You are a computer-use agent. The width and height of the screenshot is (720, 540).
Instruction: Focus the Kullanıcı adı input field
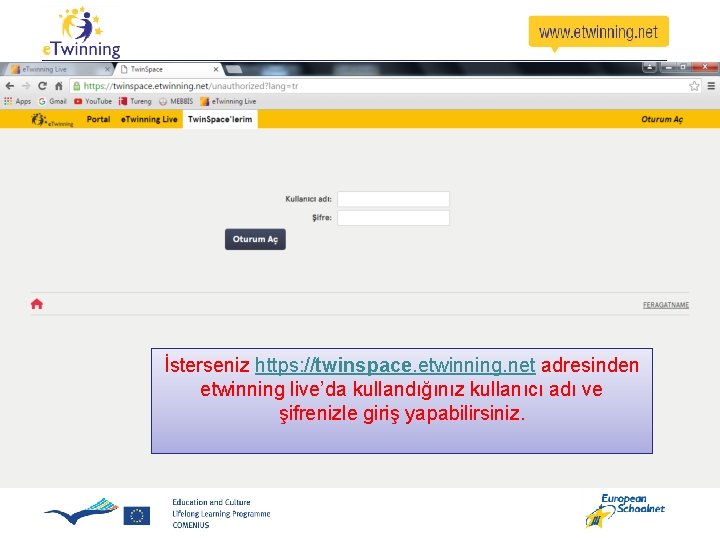(x=394, y=199)
